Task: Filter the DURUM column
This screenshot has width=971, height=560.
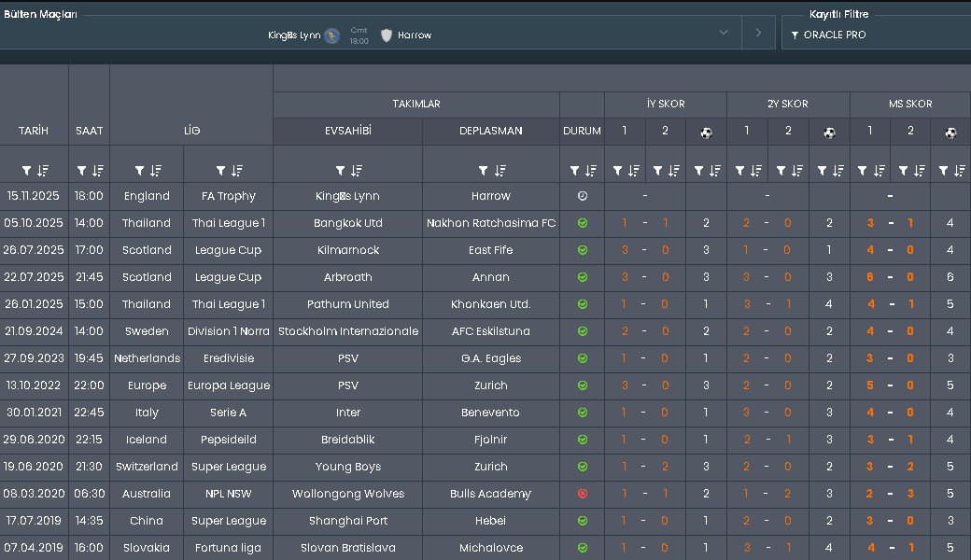Action: pyautogui.click(x=575, y=171)
